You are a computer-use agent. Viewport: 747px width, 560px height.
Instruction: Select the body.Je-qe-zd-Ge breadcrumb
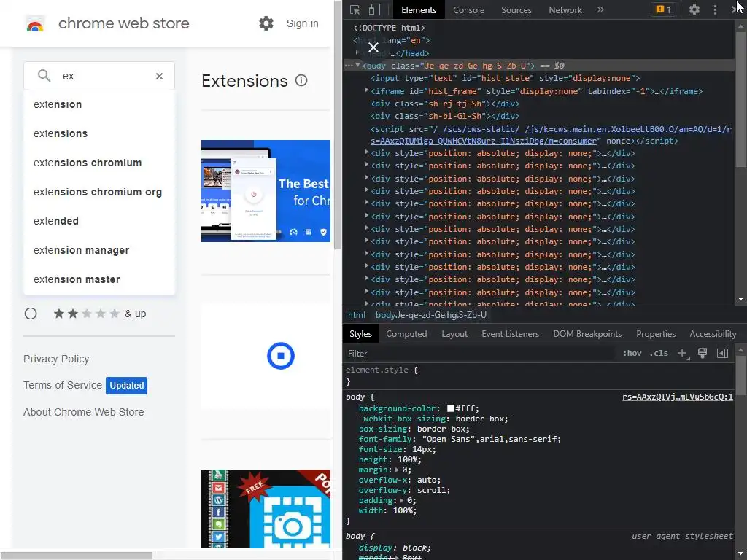coord(431,315)
